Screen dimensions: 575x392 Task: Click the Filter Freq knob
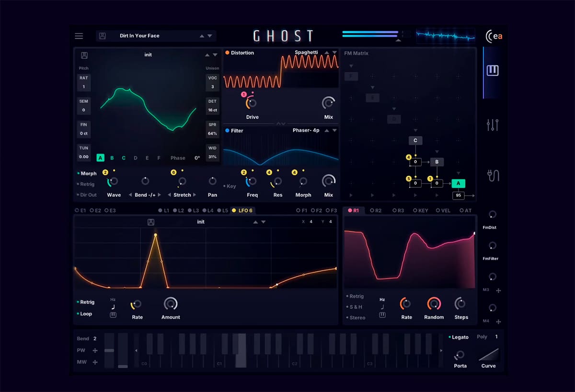252,181
